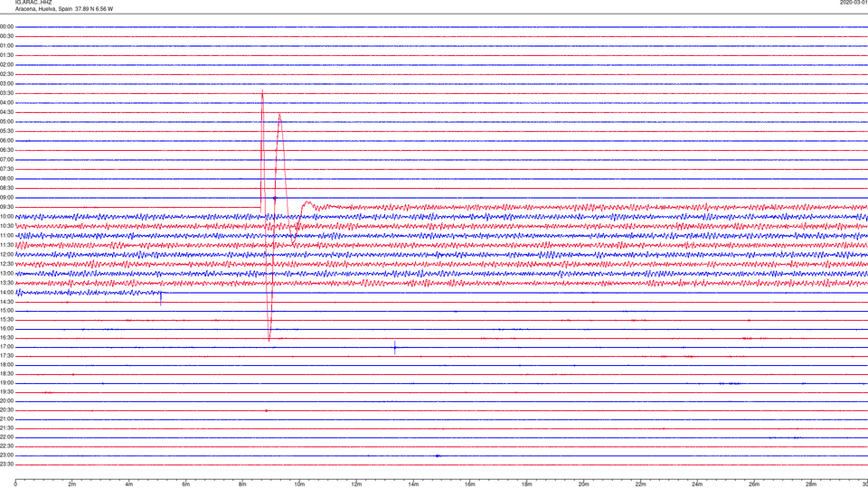Click the tall red spike peak near 03:30
The height and width of the screenshot is (488, 868).
pyautogui.click(x=262, y=93)
